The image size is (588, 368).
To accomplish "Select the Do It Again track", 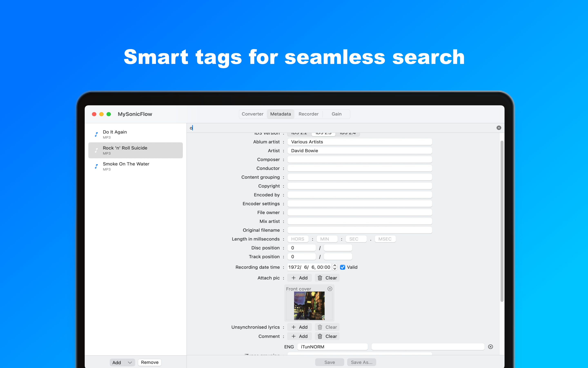I will click(x=136, y=134).
